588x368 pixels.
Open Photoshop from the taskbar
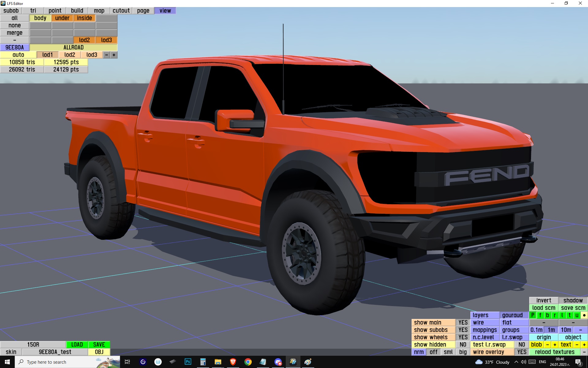click(x=188, y=362)
